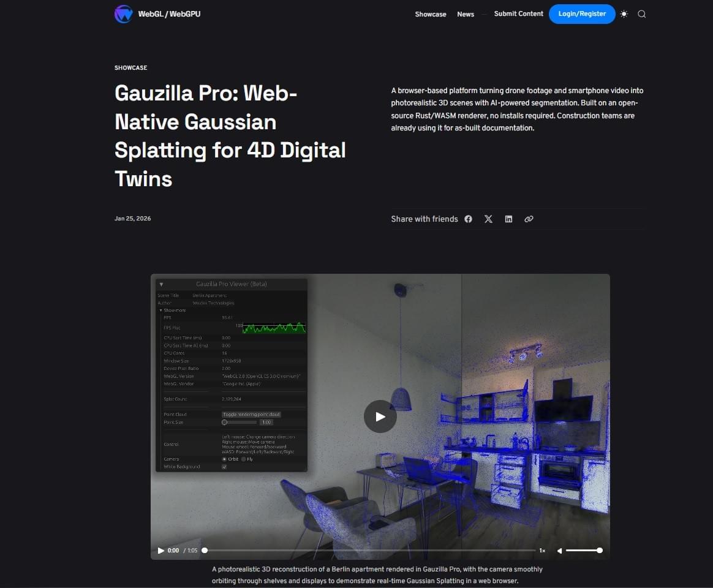
Task: Select the Orbit camera radio button
Action: (224, 459)
